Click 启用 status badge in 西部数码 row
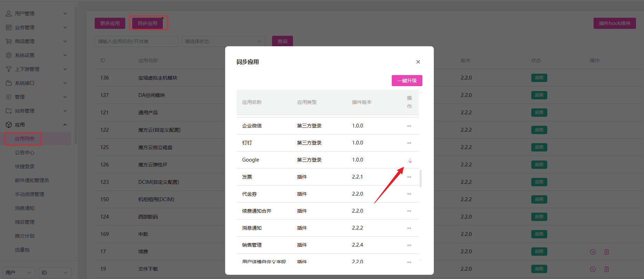 (x=539, y=217)
